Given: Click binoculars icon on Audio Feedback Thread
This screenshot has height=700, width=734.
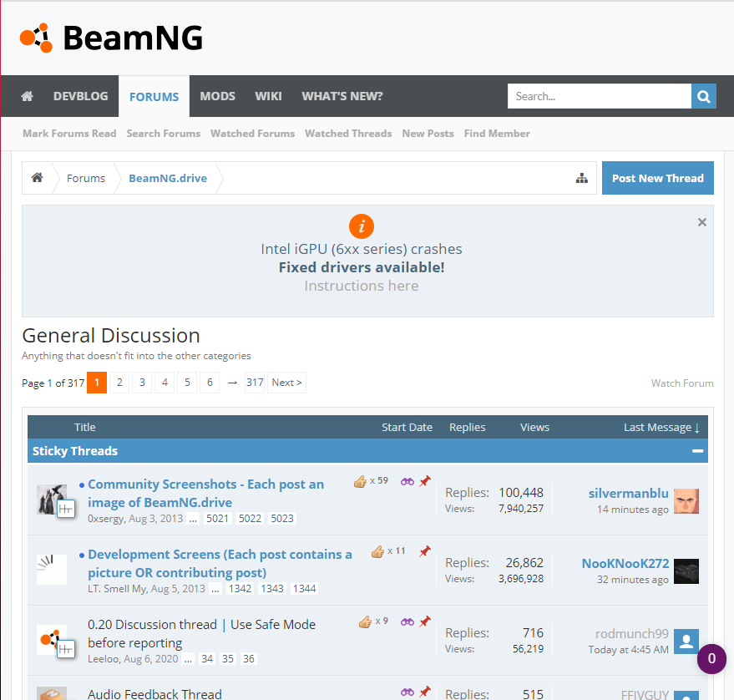Looking at the screenshot, I should point(407,692).
